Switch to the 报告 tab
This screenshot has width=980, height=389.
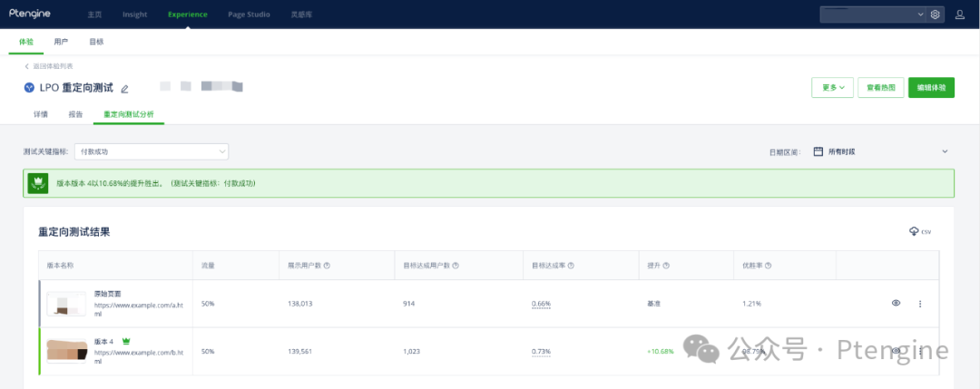[x=76, y=115]
